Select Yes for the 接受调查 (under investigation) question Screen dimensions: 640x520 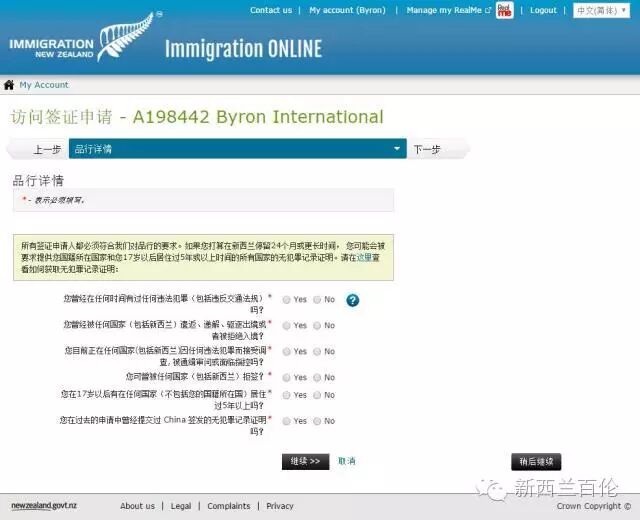point(287,352)
